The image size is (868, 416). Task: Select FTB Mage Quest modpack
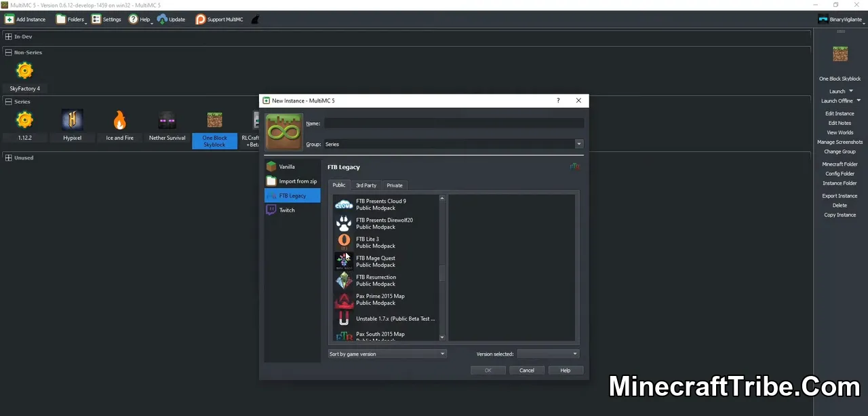[x=385, y=261]
